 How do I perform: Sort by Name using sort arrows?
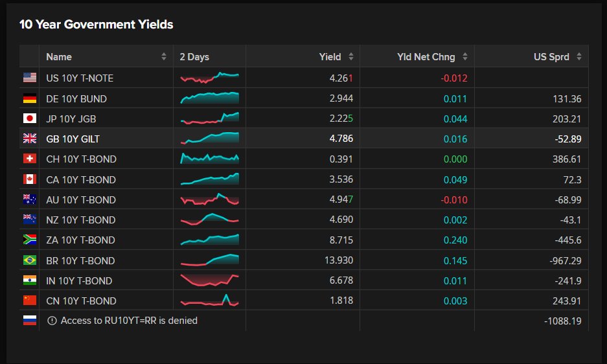[164, 56]
